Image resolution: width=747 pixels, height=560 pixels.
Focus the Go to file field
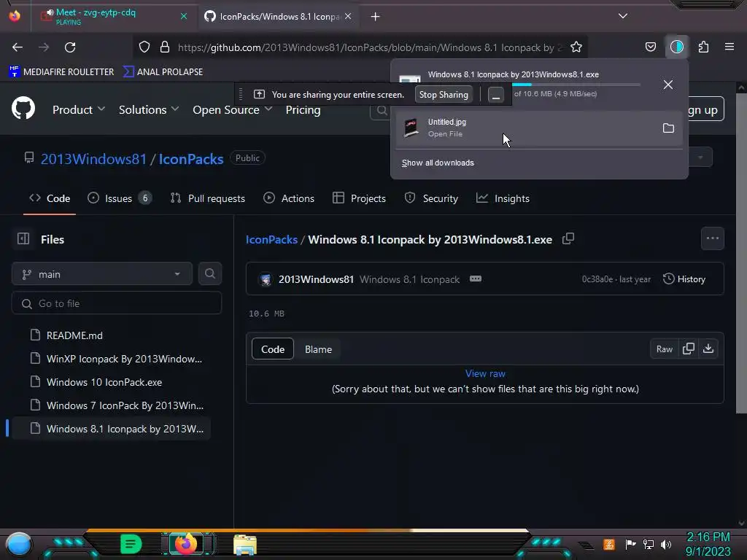tap(117, 303)
